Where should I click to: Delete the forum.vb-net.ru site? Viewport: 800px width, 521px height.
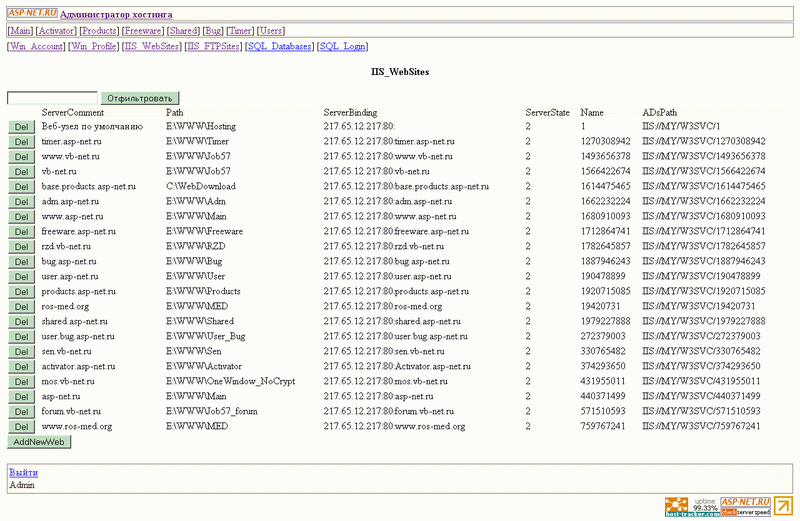(21, 412)
